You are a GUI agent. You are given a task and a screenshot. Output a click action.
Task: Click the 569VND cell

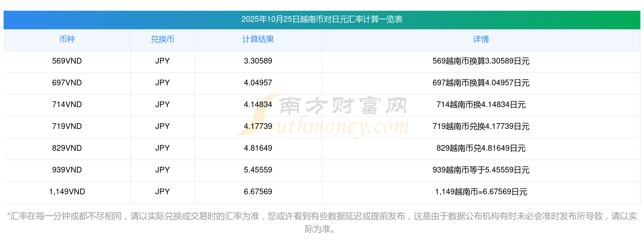(67, 61)
